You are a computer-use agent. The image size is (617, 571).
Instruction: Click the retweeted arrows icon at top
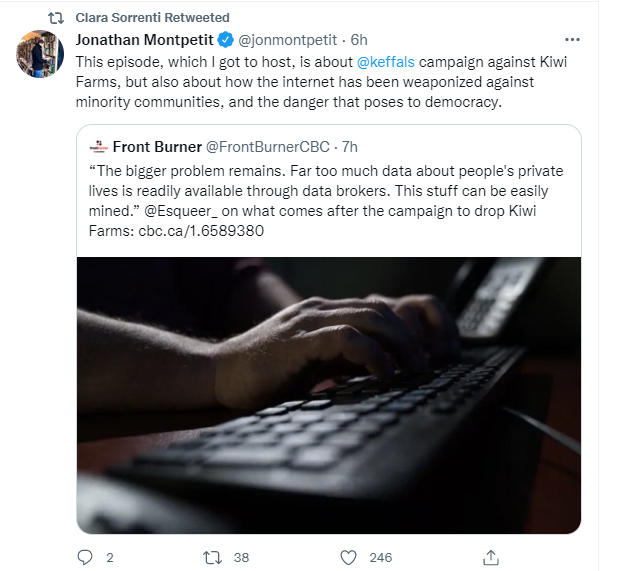point(57,18)
